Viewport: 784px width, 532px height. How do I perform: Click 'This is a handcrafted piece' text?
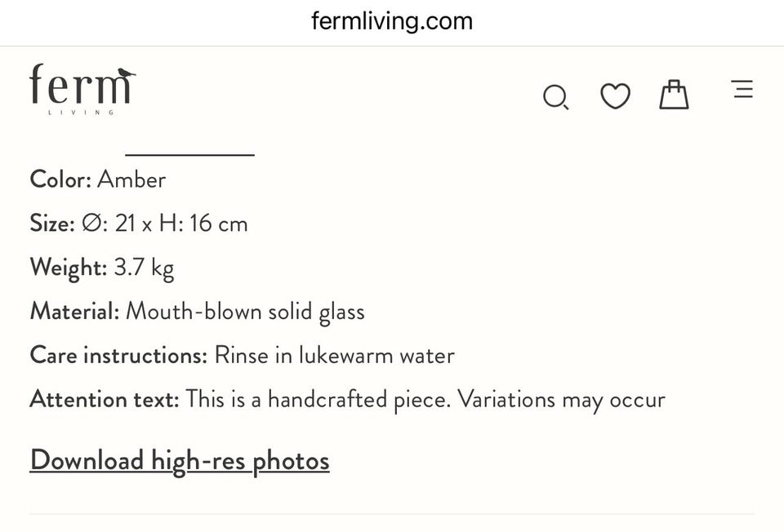(x=317, y=400)
